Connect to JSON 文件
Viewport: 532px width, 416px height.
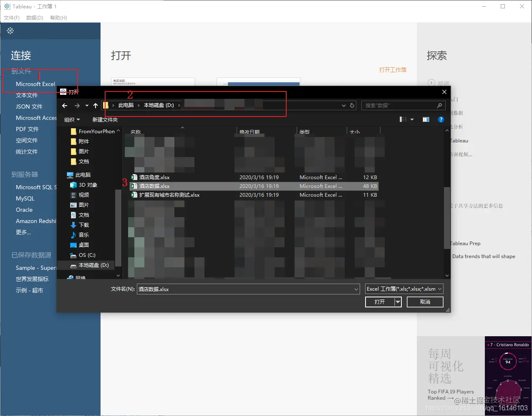tap(29, 107)
